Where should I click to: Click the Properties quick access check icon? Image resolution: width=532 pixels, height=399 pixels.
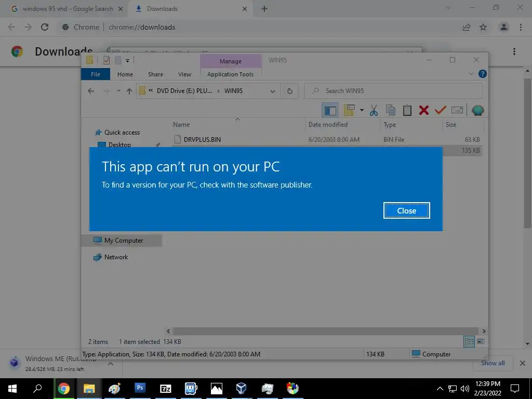coord(106,60)
